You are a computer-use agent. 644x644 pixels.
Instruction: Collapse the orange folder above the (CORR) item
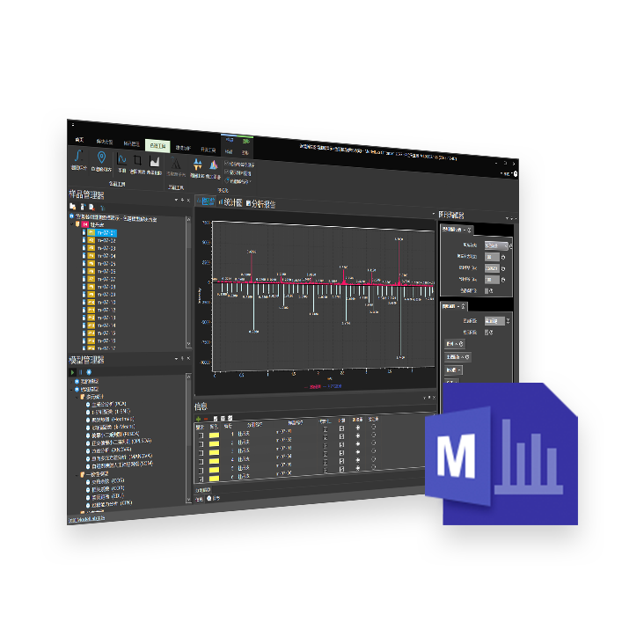point(77,475)
